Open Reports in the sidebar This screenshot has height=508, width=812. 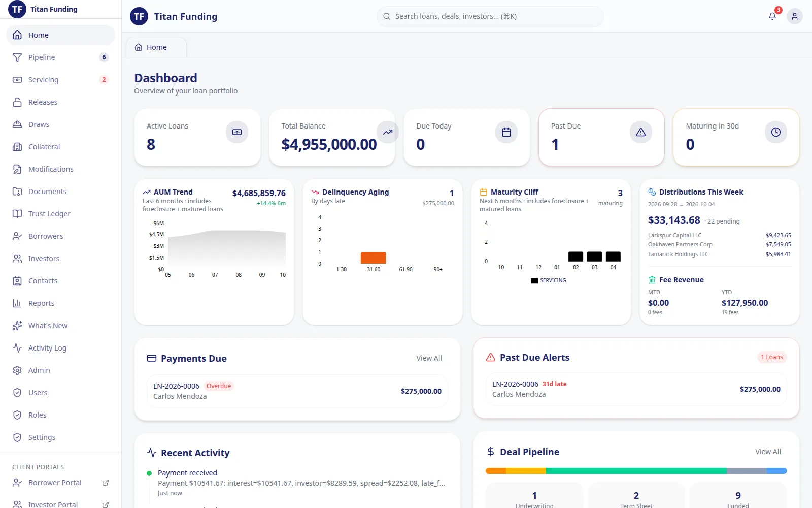60,303
